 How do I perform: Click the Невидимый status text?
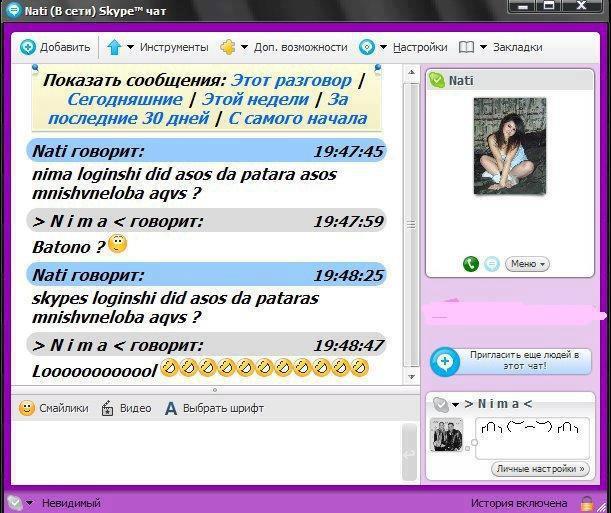tap(71, 503)
